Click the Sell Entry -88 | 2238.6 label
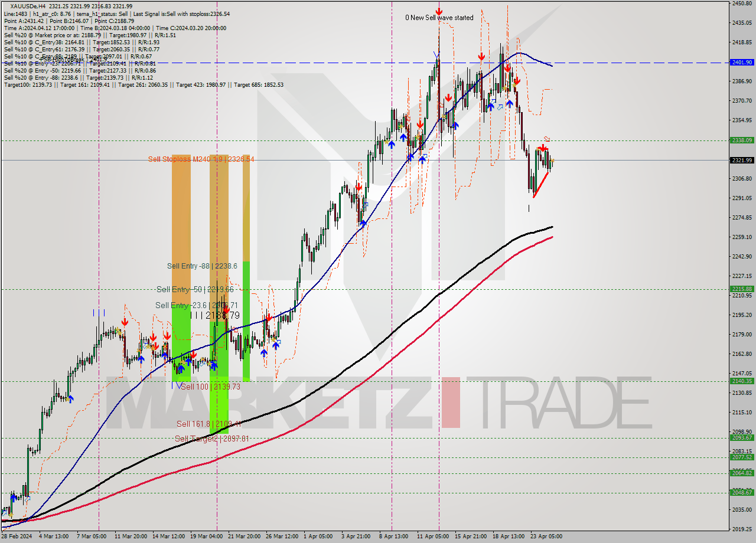The height and width of the screenshot is (543, 756). [202, 266]
